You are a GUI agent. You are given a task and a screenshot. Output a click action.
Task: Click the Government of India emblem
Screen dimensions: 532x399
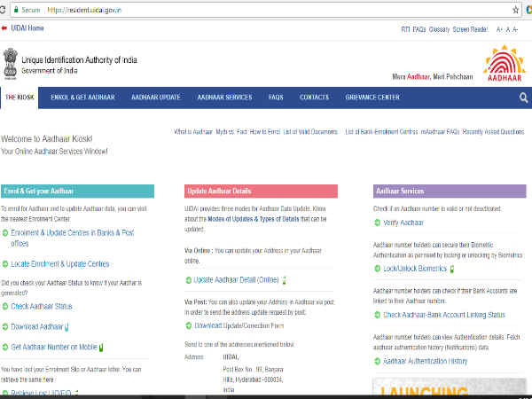[x=10, y=64]
